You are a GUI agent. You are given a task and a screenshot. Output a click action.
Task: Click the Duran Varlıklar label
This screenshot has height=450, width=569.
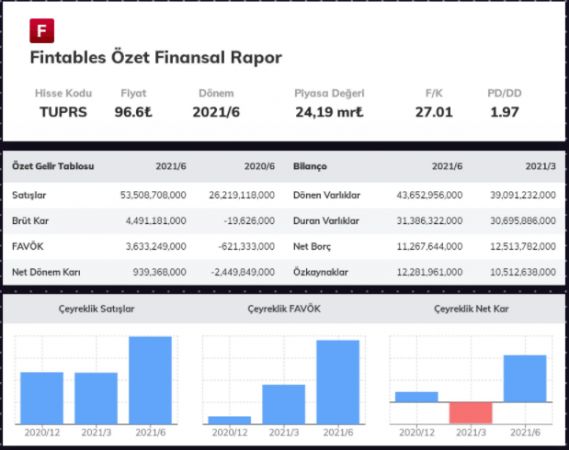326,221
